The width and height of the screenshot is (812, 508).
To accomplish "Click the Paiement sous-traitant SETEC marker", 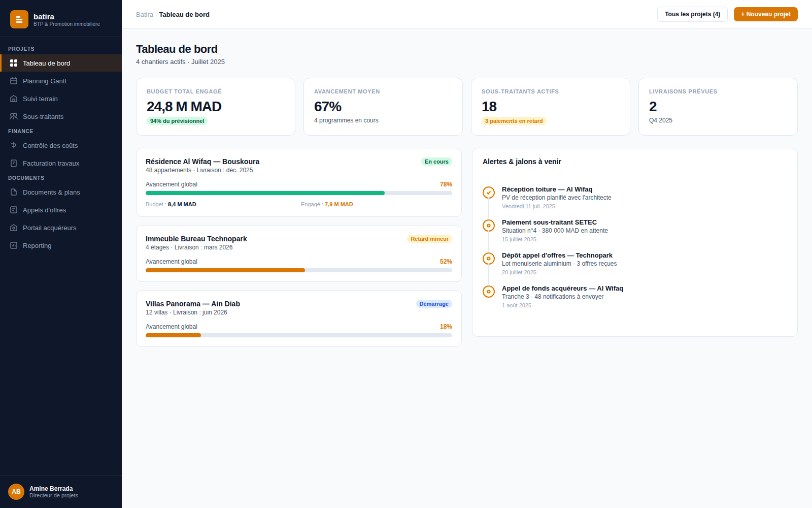I will tap(489, 226).
